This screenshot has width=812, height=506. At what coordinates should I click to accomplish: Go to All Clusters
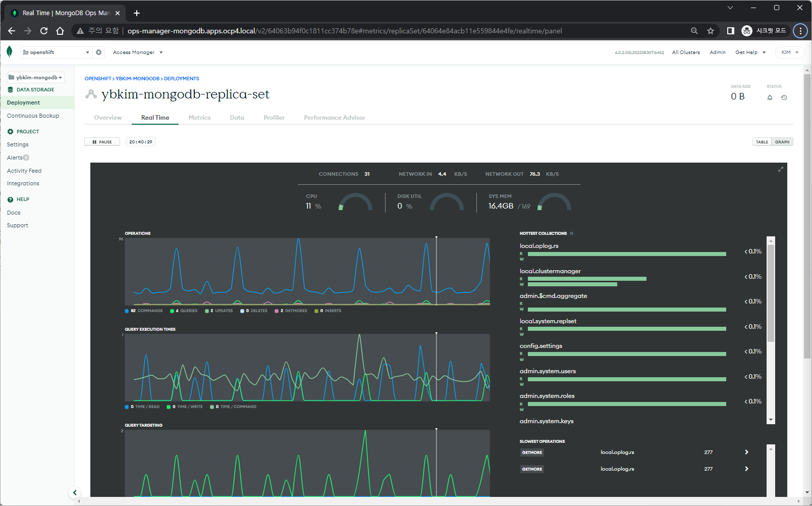pos(686,53)
